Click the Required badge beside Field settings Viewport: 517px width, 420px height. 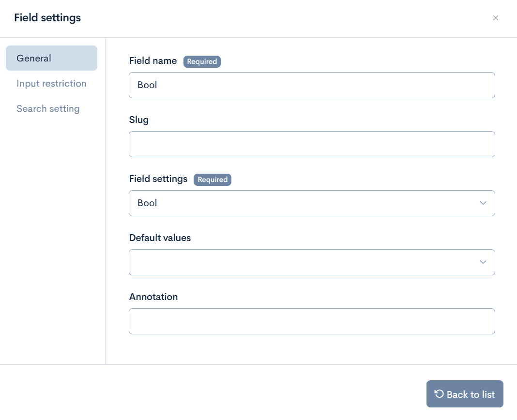pyautogui.click(x=212, y=180)
